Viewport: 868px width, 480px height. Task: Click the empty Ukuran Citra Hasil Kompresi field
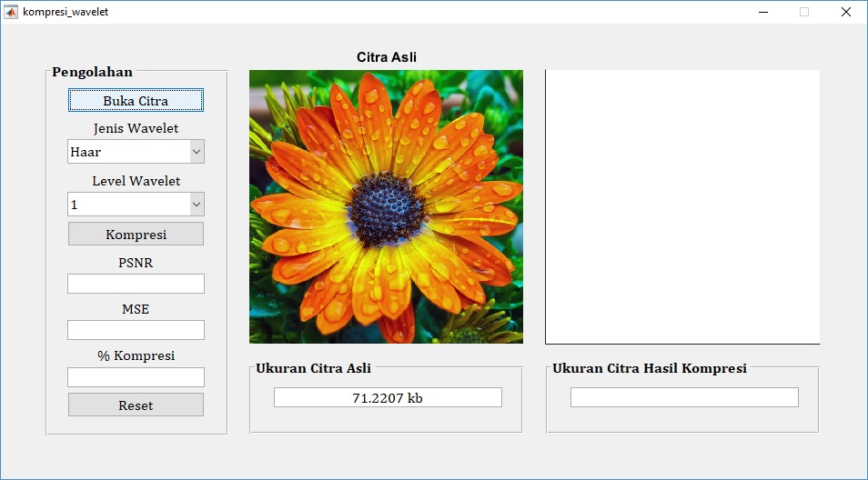pyautogui.click(x=684, y=397)
